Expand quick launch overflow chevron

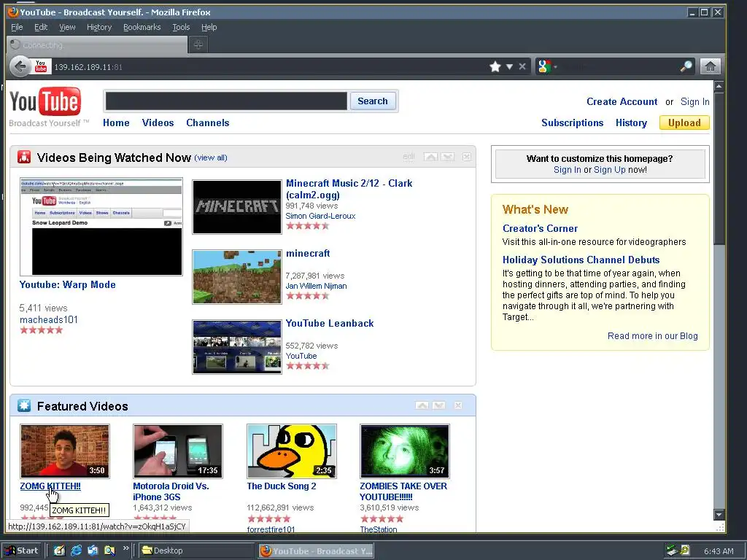point(126,548)
